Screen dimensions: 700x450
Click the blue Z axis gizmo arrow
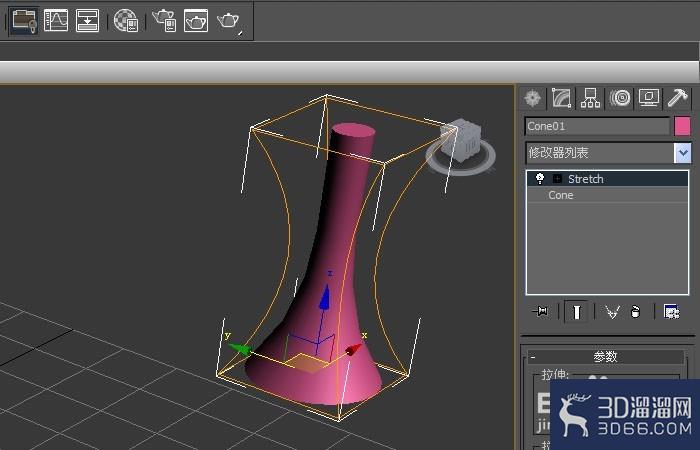click(325, 297)
